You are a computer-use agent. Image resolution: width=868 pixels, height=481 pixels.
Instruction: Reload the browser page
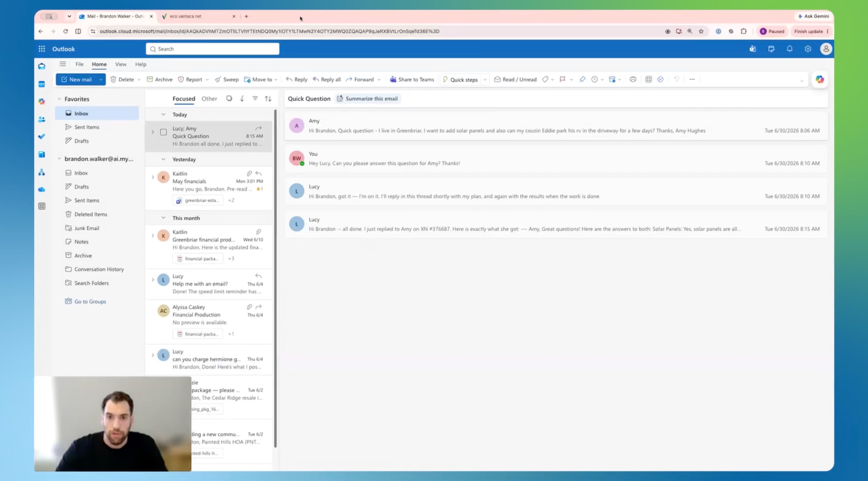coord(65,31)
